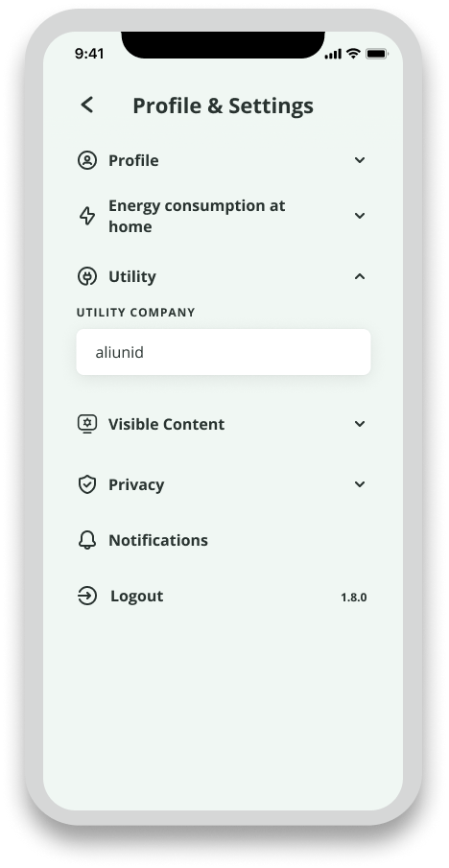Image resolution: width=449 pixels, height=868 pixels.
Task: Tap the Logout text
Action: coord(137,597)
